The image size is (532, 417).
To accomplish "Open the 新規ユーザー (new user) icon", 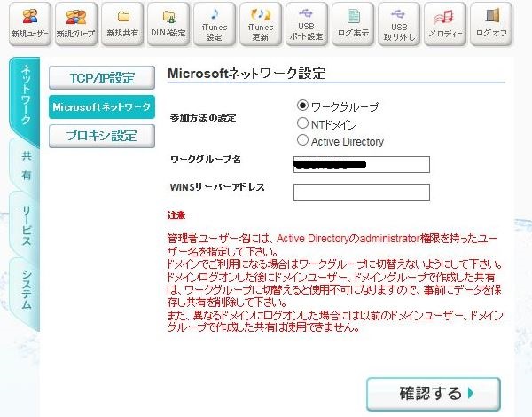I will click(x=30, y=24).
